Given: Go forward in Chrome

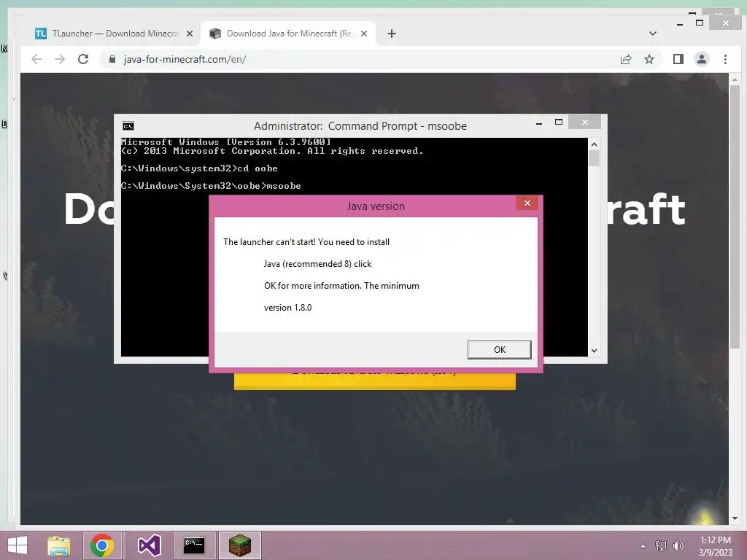Looking at the screenshot, I should 60,59.
